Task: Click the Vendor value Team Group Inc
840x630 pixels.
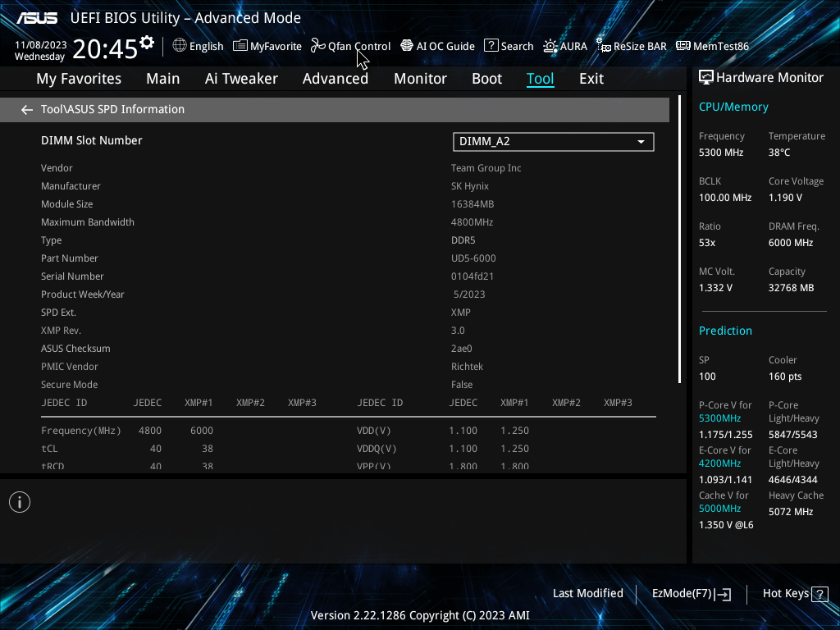Action: tap(486, 168)
